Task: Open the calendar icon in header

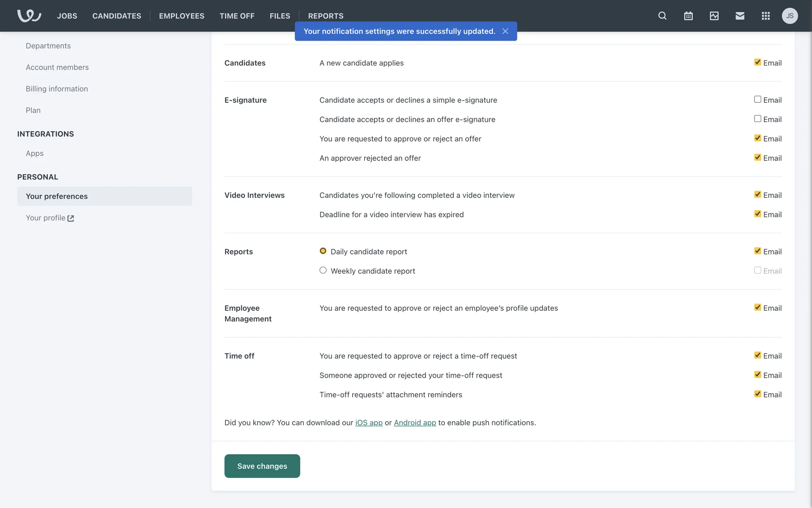Action: pos(688,16)
